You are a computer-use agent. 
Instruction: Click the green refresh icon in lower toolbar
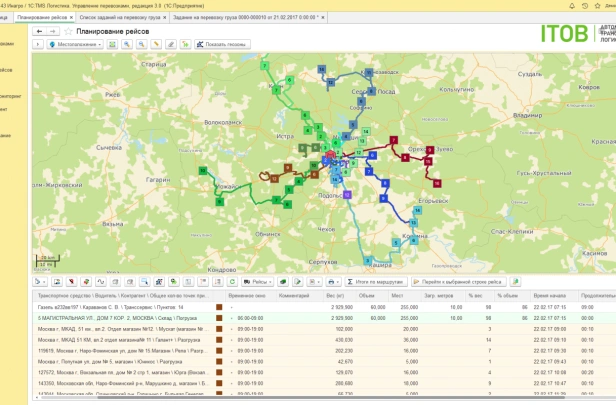(232, 282)
